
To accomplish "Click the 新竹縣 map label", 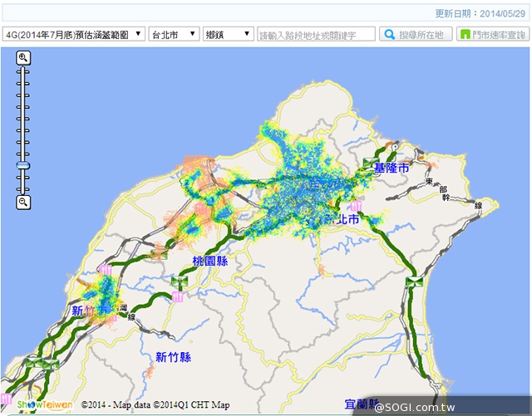I will point(173,356).
